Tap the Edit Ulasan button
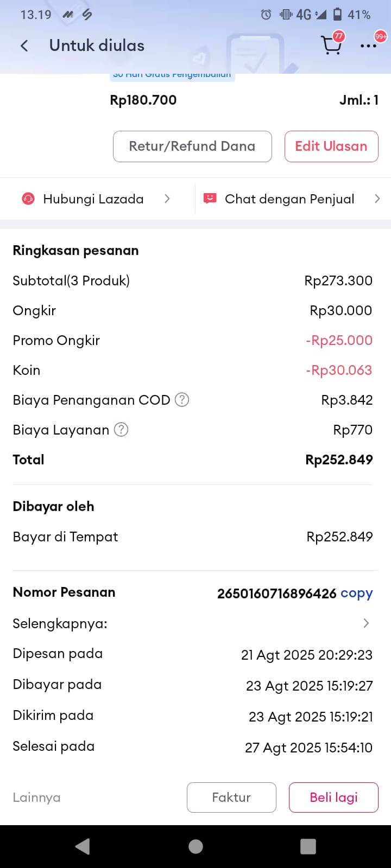This screenshot has width=391, height=868. click(x=331, y=146)
